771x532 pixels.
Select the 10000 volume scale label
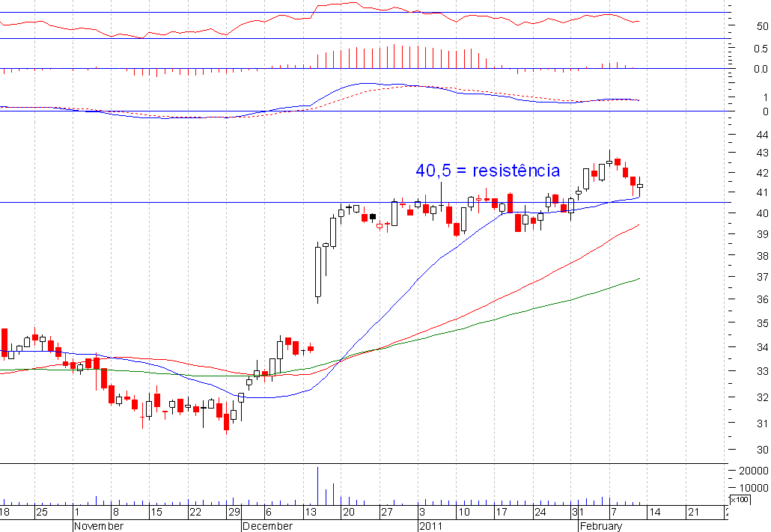754,488
